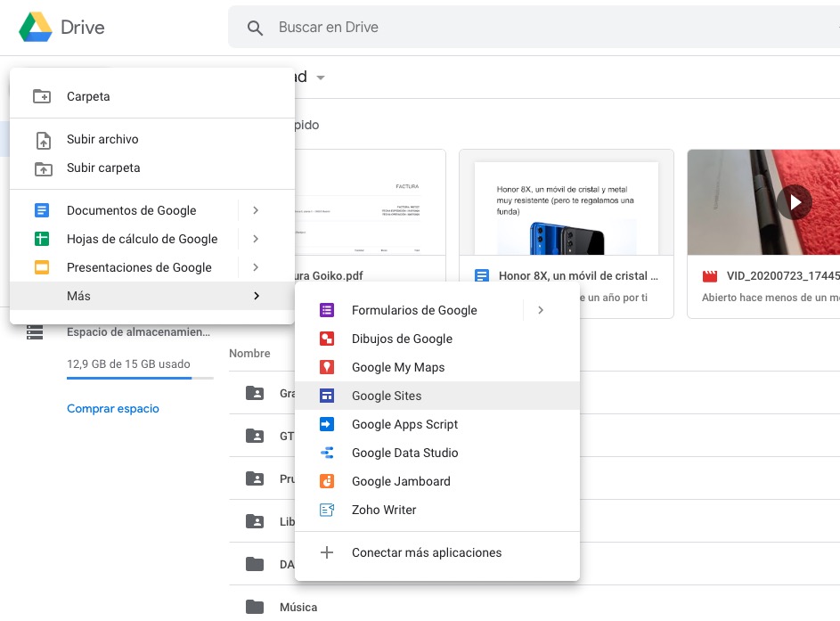Viewport: 840px width, 621px height.
Task: Choose Subir archivo from the menu
Action: click(102, 139)
